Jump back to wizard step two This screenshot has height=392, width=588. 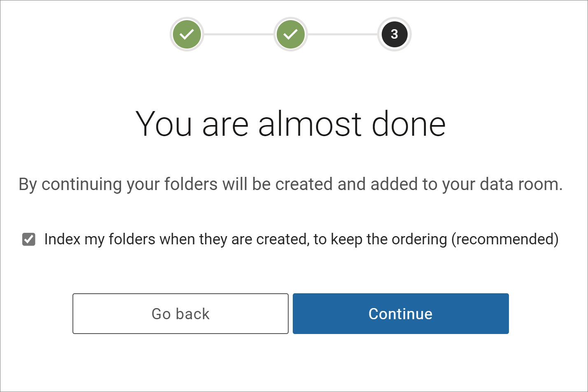[x=291, y=34]
